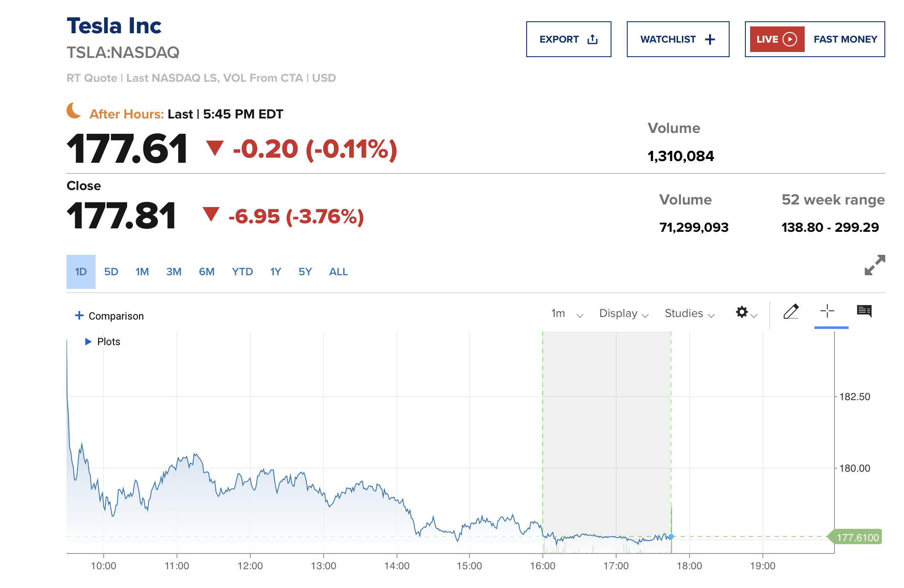This screenshot has width=904, height=588.
Task: Click the pencil draw tool icon
Action: pos(791,312)
